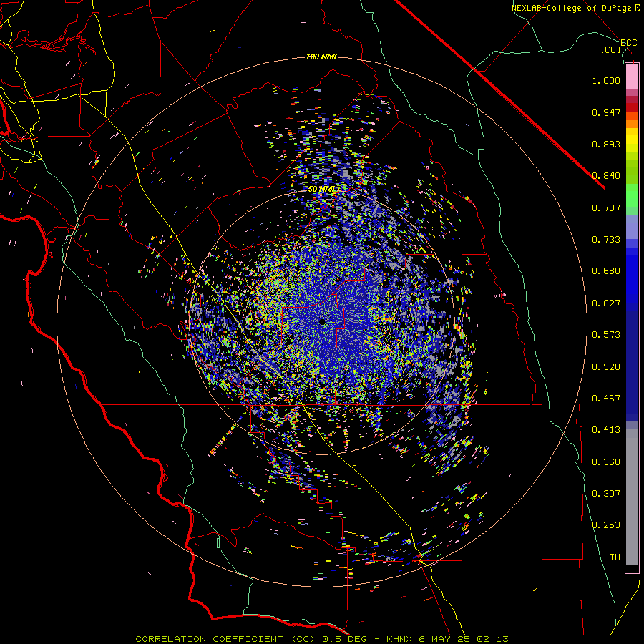Click the 0.680 legend value
Image resolution: width=644 pixels, height=644 pixels.
click(606, 271)
